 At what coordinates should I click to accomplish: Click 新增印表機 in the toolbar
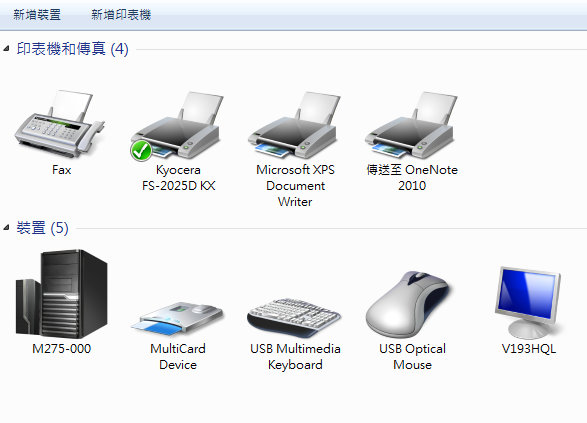pyautogui.click(x=121, y=15)
